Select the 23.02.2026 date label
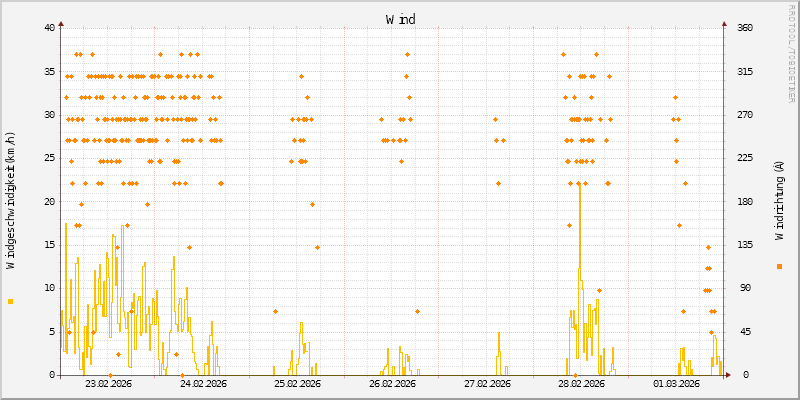 point(108,383)
